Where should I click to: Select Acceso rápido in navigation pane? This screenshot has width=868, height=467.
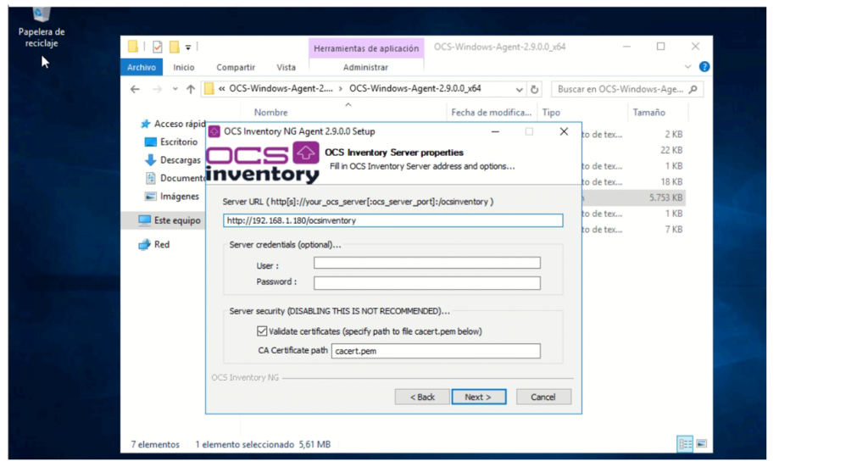173,124
